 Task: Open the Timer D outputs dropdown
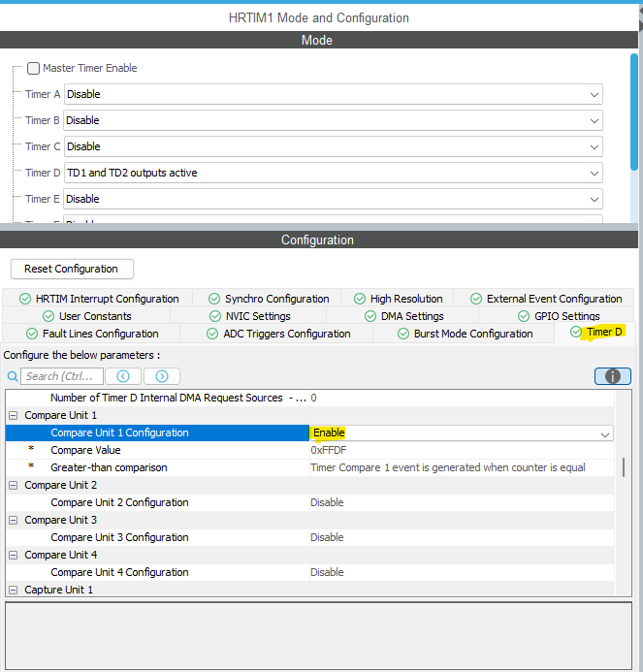(334, 173)
